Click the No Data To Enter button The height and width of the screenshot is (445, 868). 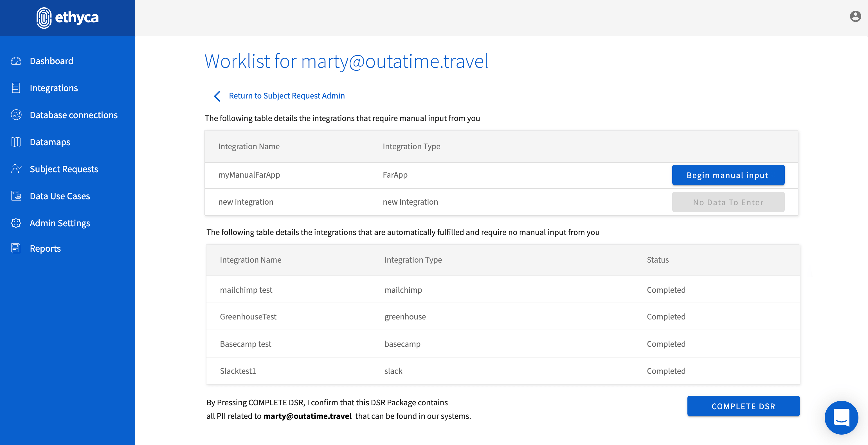coord(728,202)
